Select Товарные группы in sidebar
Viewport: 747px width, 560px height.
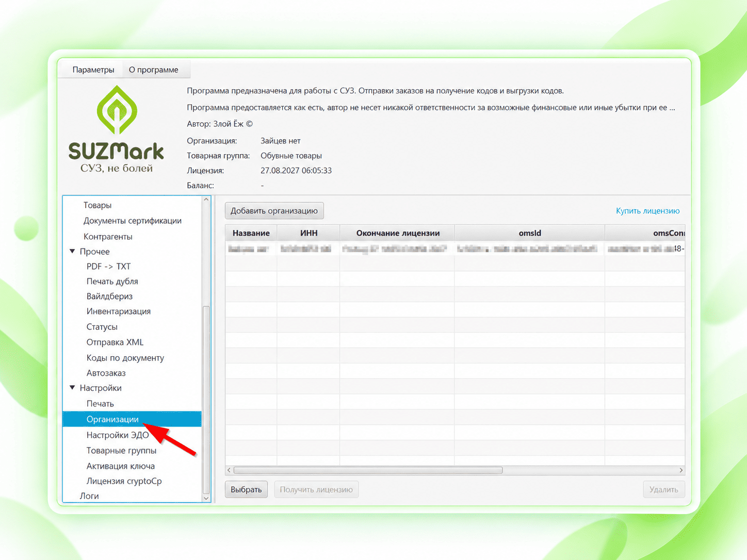click(122, 451)
